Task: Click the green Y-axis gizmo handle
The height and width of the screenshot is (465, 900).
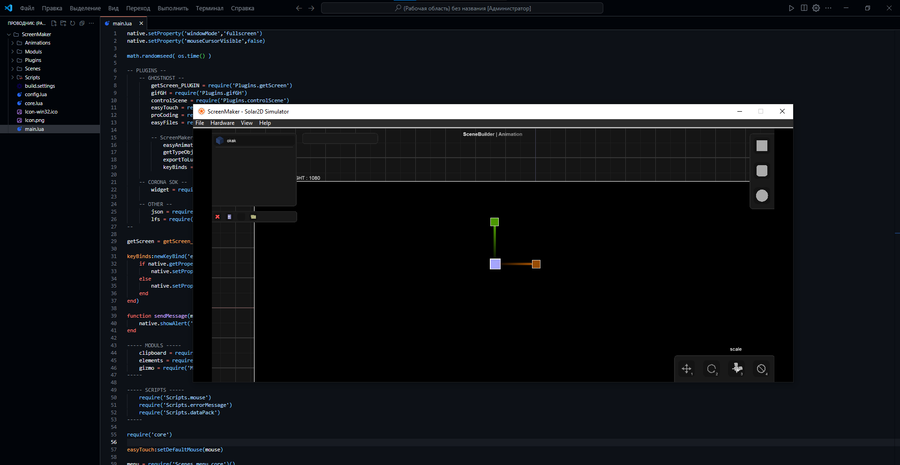Action: tap(495, 222)
